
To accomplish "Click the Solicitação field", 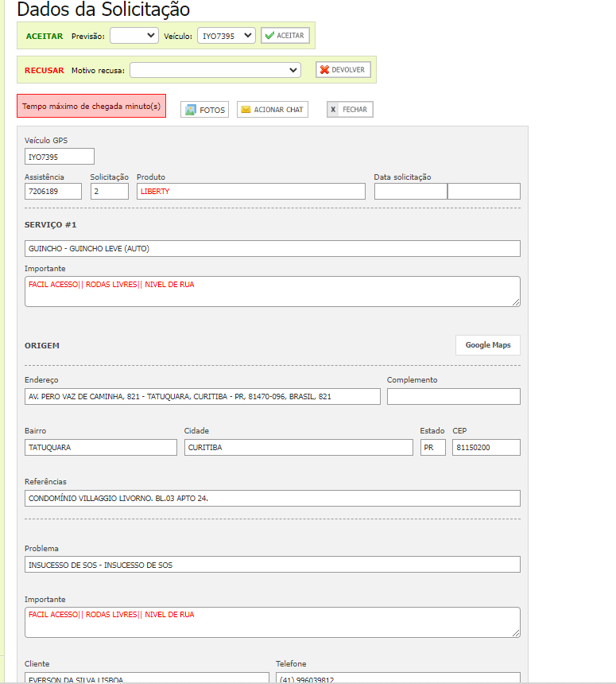I will [109, 192].
